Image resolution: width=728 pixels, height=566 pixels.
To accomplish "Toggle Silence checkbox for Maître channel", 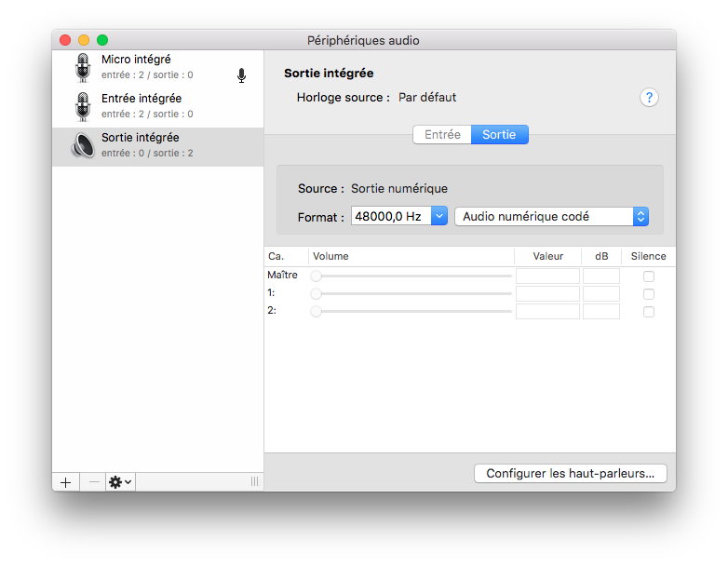I will [x=649, y=276].
